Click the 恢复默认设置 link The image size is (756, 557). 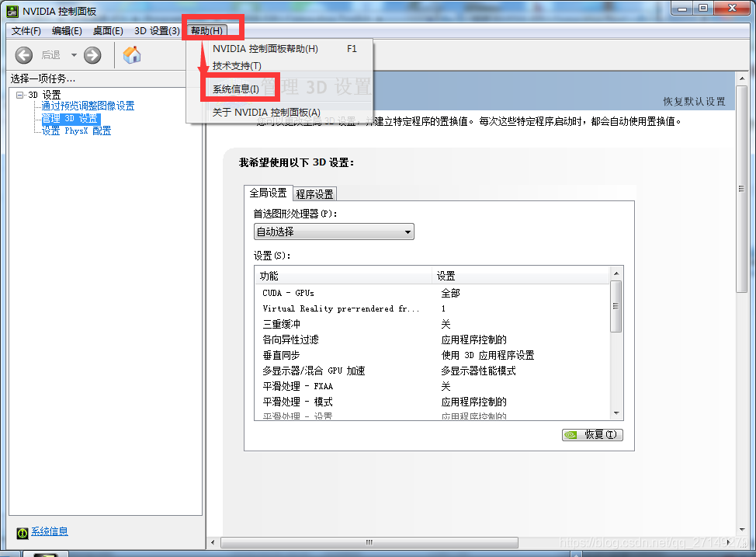click(x=694, y=101)
